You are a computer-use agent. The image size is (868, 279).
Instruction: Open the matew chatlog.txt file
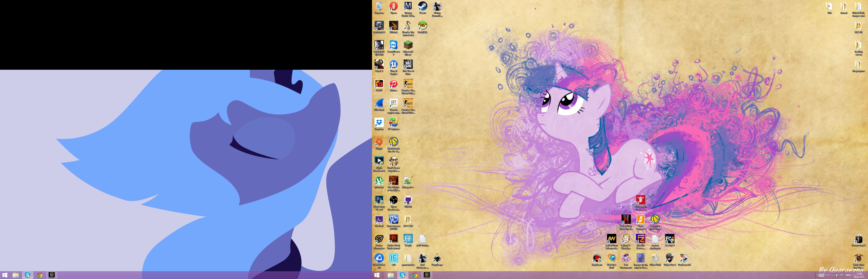(655, 239)
